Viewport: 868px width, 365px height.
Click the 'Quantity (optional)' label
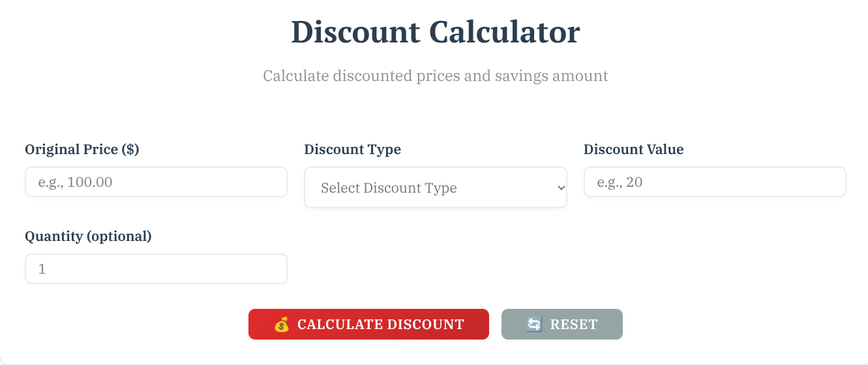88,236
